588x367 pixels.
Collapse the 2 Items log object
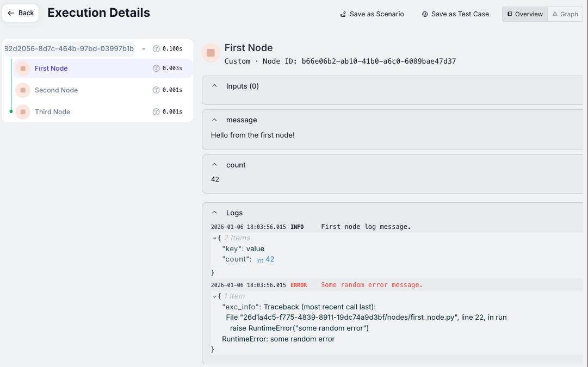click(214, 238)
